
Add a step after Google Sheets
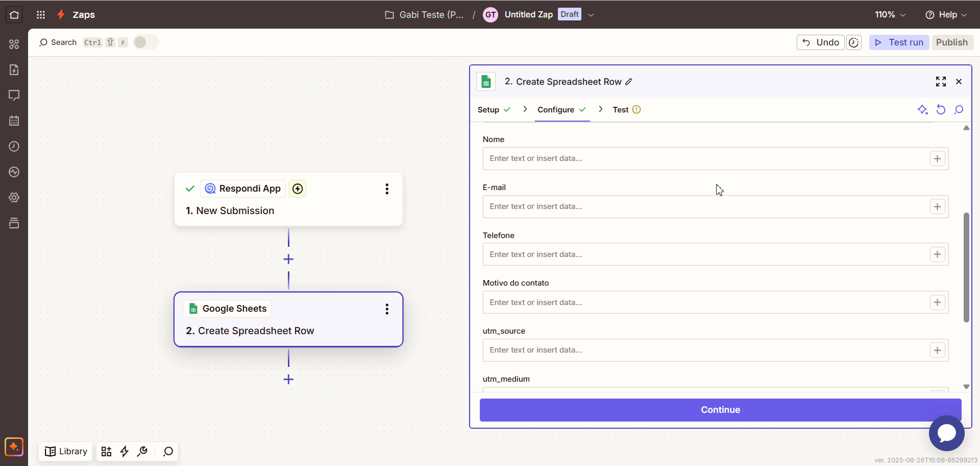[288, 380]
